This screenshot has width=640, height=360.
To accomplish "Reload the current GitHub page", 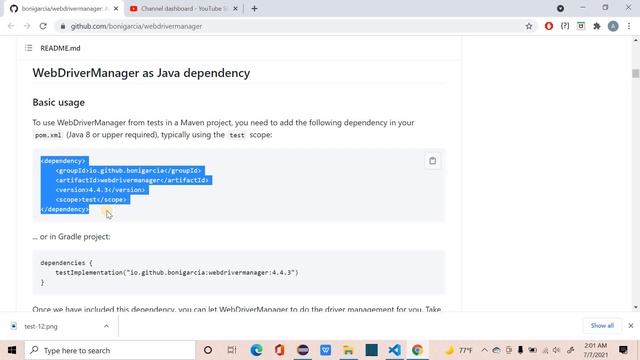I will coord(43,26).
